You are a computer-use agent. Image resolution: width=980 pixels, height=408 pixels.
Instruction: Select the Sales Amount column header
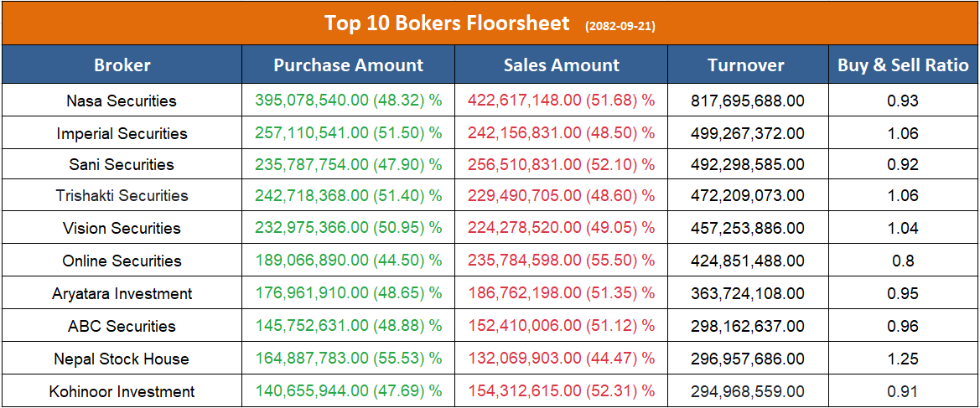(x=562, y=65)
